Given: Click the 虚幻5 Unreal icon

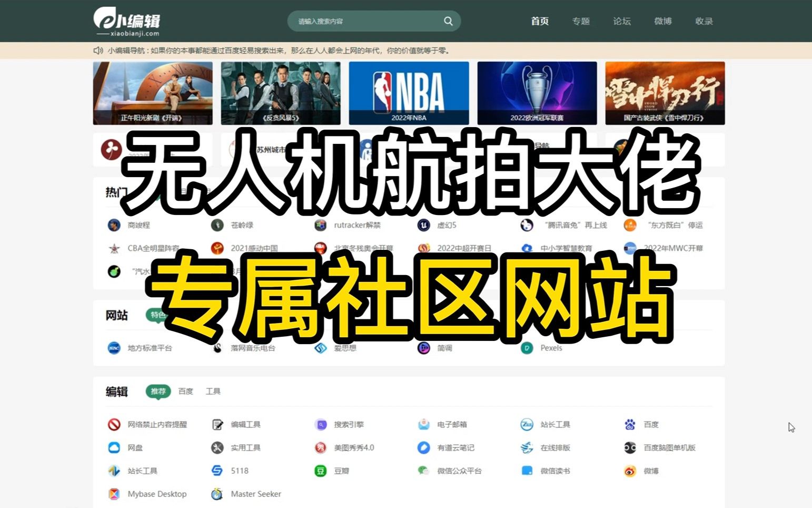Looking at the screenshot, I should (424, 225).
